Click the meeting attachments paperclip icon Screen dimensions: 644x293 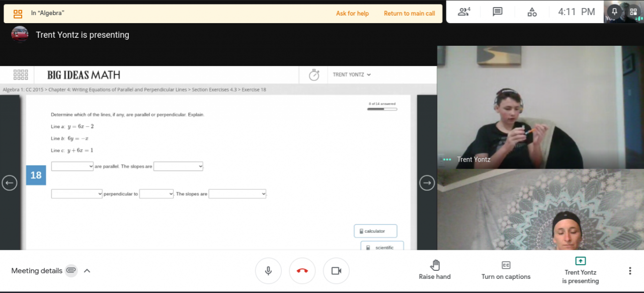point(71,271)
